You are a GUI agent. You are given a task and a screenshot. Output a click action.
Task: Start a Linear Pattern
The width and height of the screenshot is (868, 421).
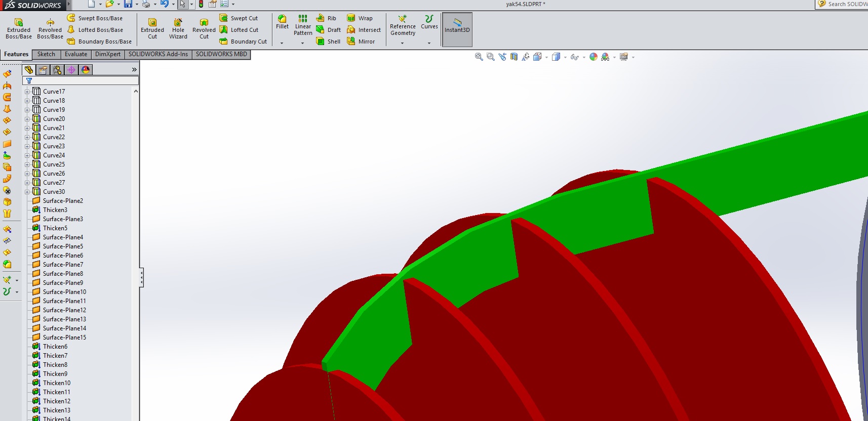tap(303, 25)
